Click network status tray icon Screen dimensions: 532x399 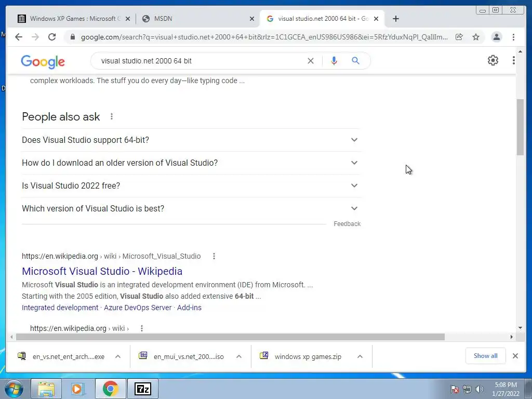point(467,389)
